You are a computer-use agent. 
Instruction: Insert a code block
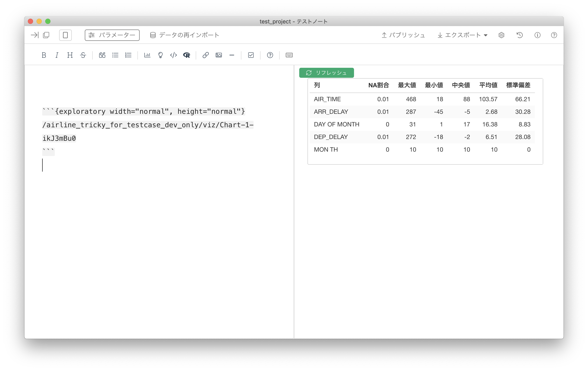(173, 55)
